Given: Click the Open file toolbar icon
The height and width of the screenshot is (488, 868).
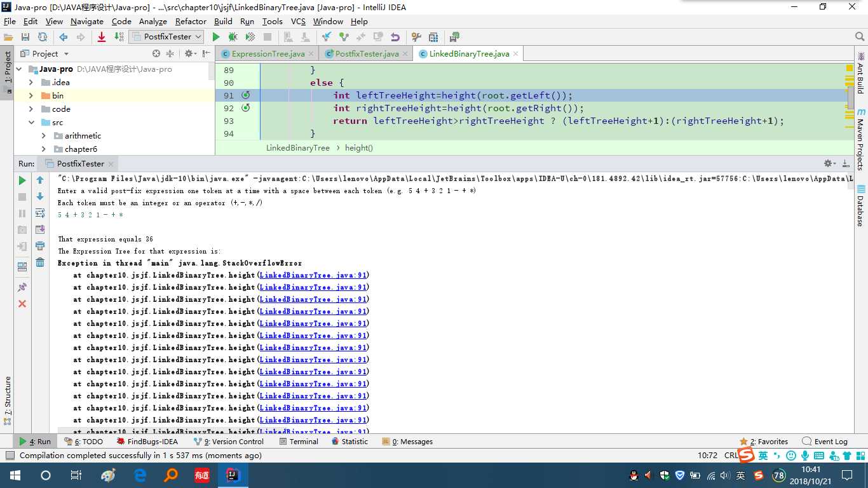Looking at the screenshot, I should pos(8,37).
